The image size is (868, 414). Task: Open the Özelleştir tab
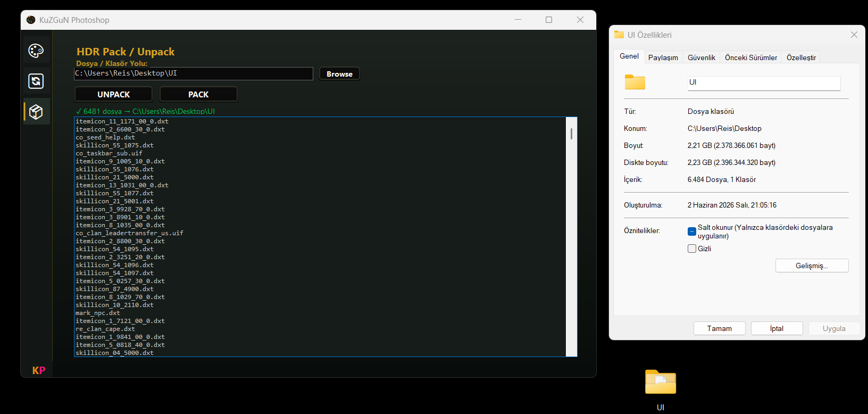801,57
